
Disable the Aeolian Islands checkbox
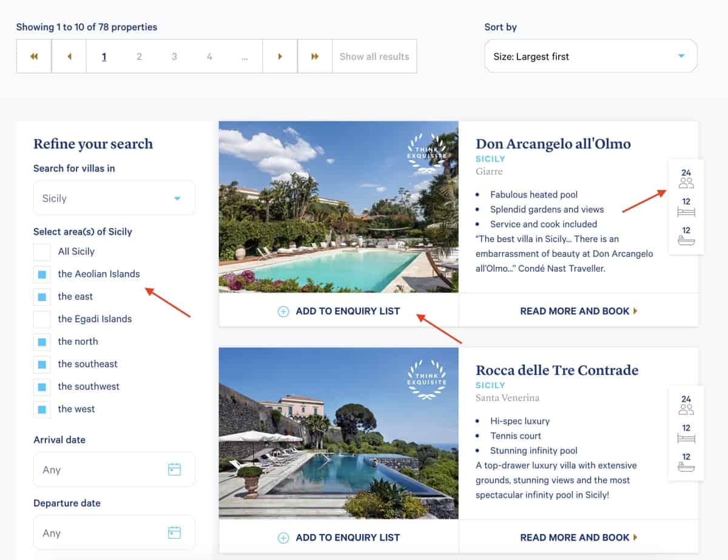click(41, 274)
